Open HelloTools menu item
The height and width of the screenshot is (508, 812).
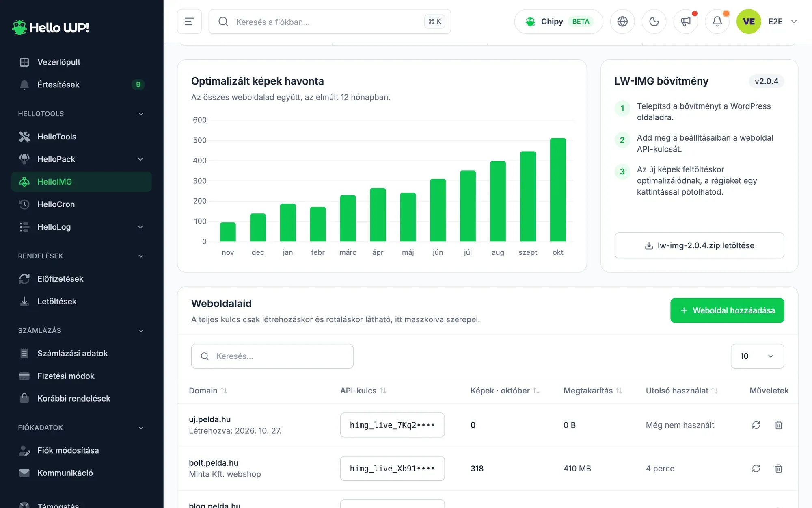point(81,137)
